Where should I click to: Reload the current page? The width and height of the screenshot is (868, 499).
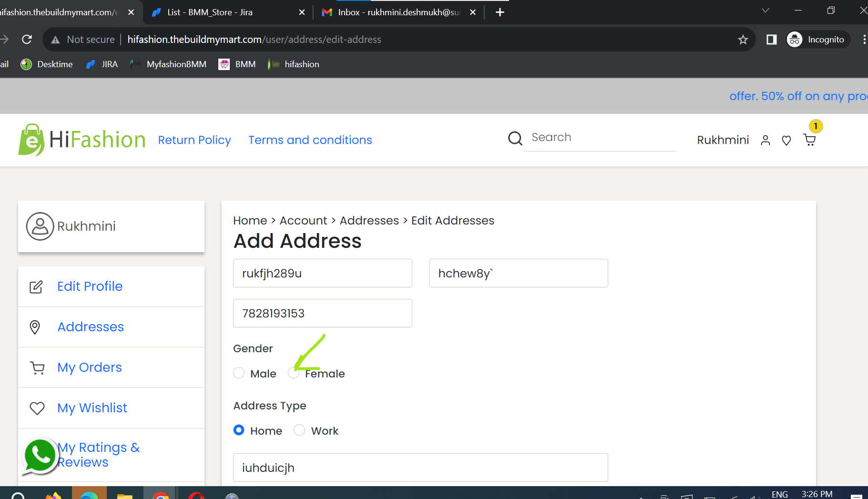coord(27,40)
